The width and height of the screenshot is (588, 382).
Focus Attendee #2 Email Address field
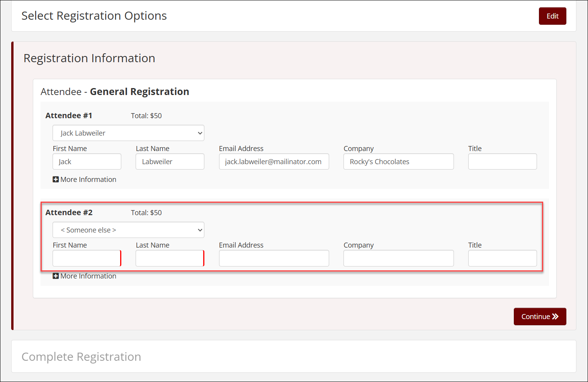[274, 258]
